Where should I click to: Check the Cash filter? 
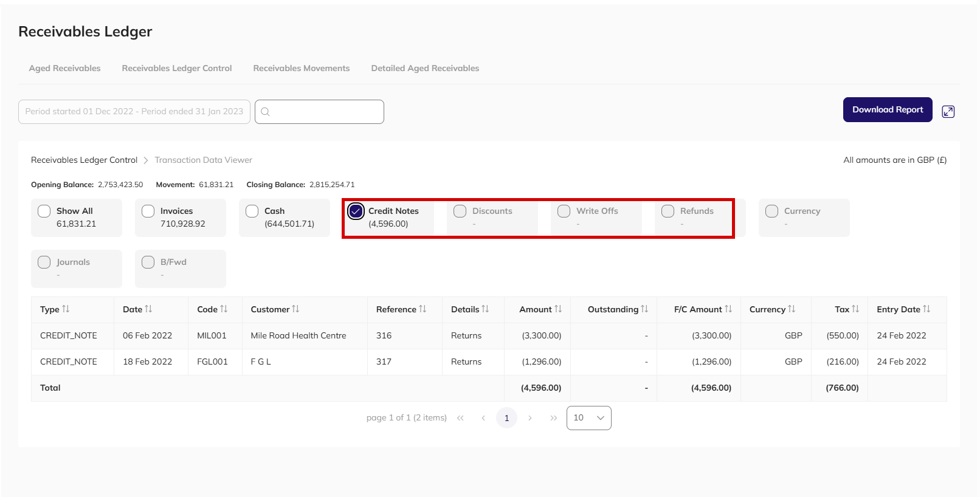[x=252, y=211]
